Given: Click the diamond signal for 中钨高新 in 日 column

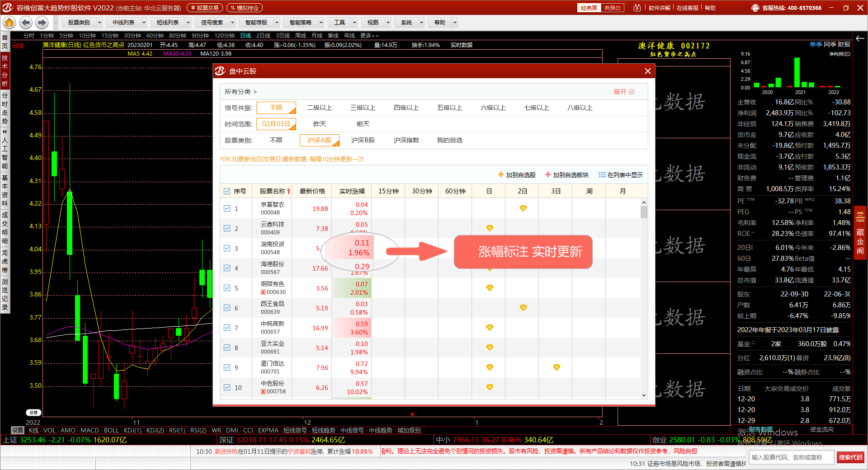Looking at the screenshot, I should [x=490, y=328].
